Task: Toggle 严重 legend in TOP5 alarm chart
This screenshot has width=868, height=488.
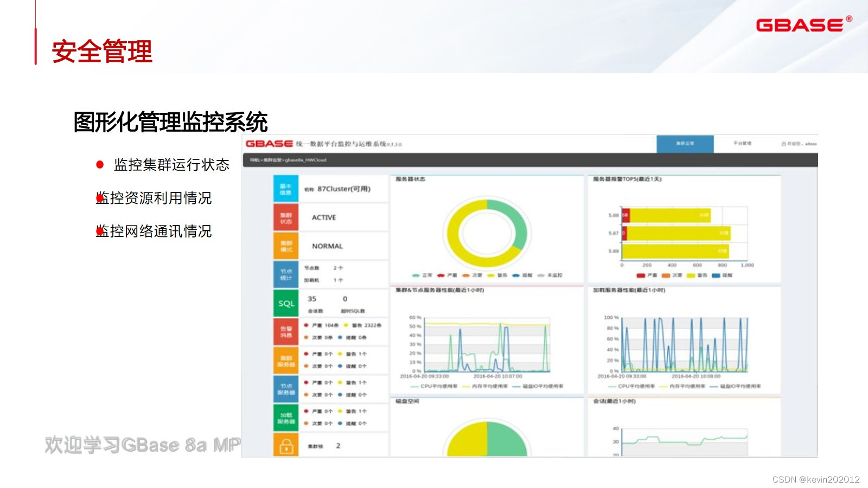Action: tap(647, 275)
